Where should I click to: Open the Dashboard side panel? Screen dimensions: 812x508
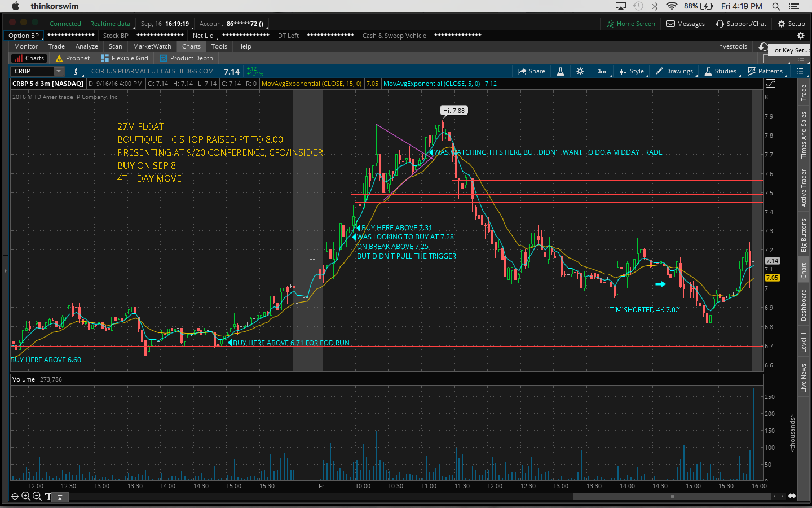[x=804, y=305]
